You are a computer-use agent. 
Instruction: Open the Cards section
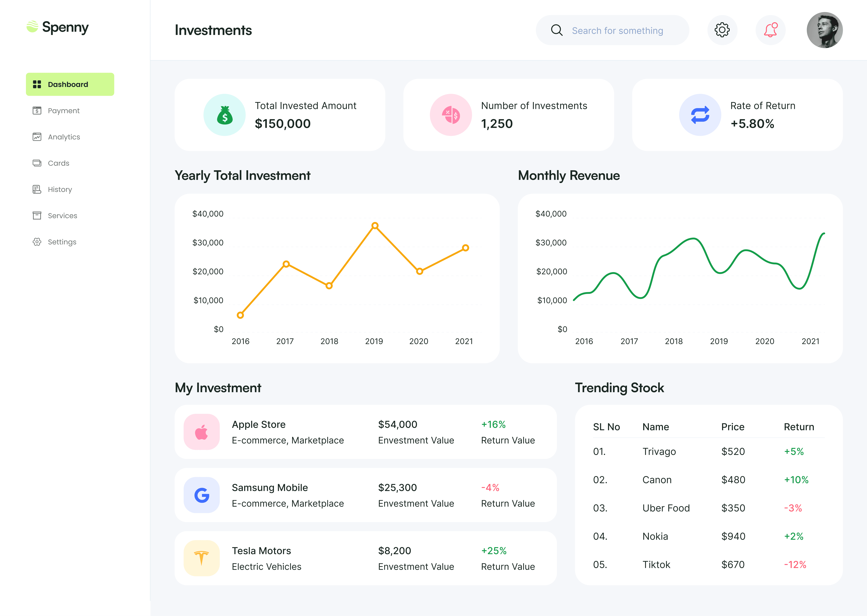tap(58, 163)
